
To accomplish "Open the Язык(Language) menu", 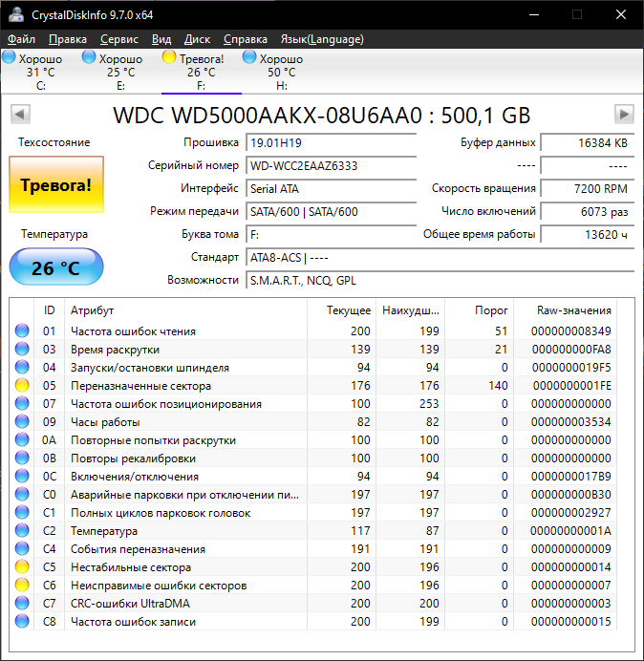I will [321, 39].
